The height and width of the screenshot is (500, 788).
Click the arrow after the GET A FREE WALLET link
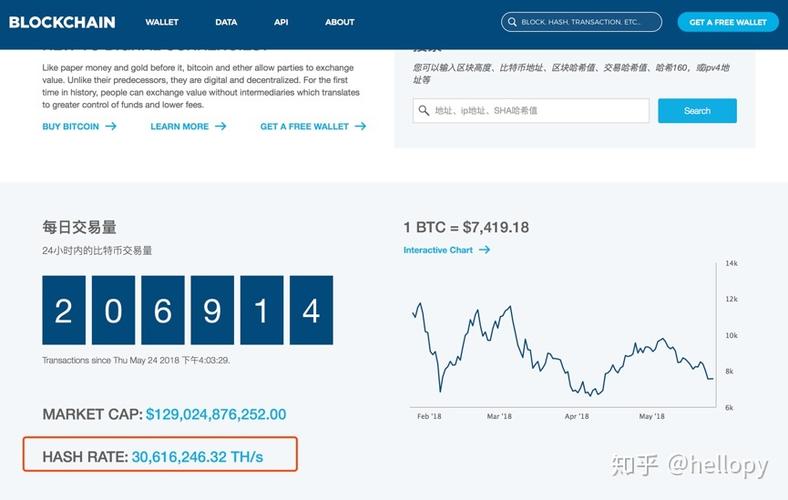(360, 127)
